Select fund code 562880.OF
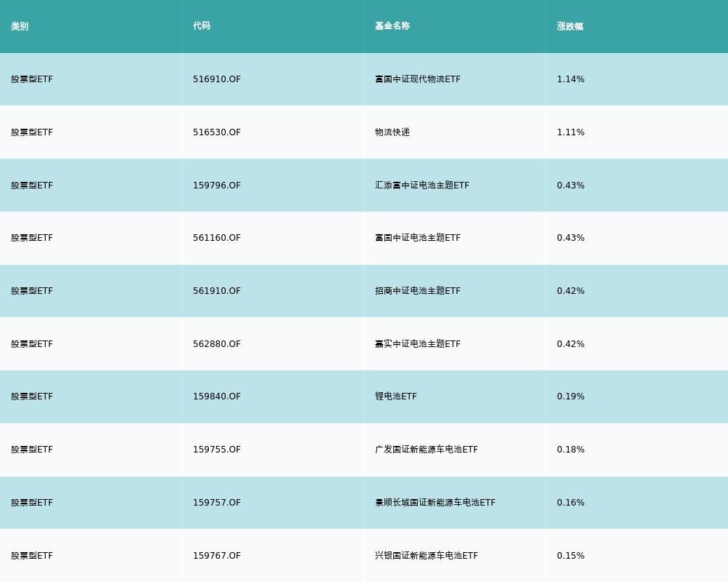 (x=217, y=344)
